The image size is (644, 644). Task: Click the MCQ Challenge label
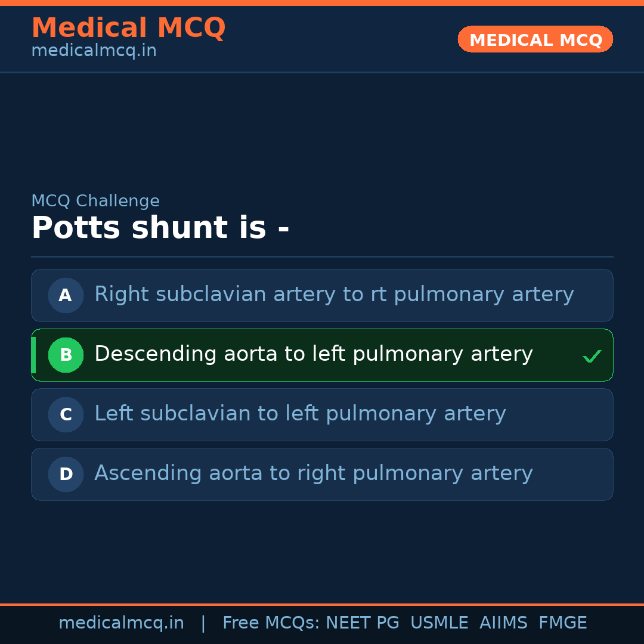coord(95,201)
